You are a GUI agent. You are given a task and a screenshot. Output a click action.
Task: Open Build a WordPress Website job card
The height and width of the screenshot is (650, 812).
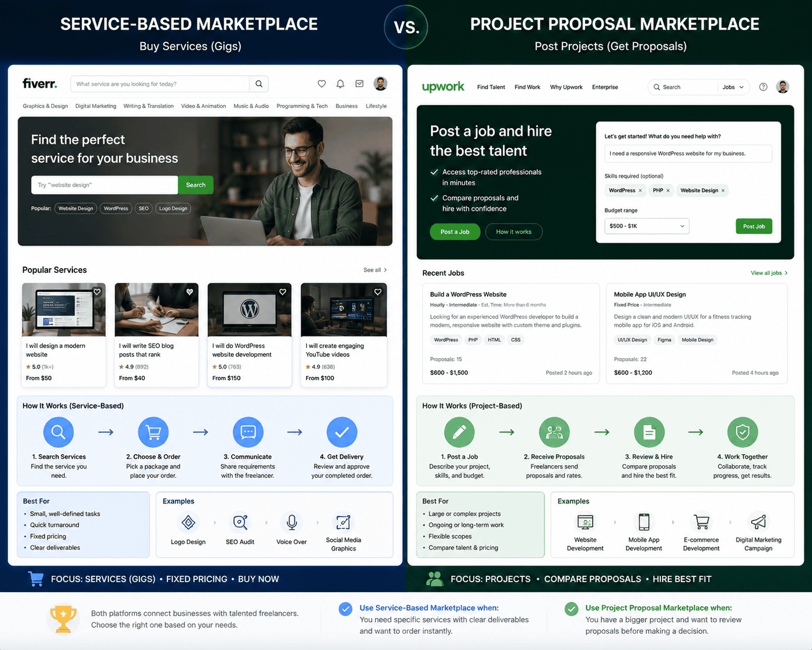511,333
